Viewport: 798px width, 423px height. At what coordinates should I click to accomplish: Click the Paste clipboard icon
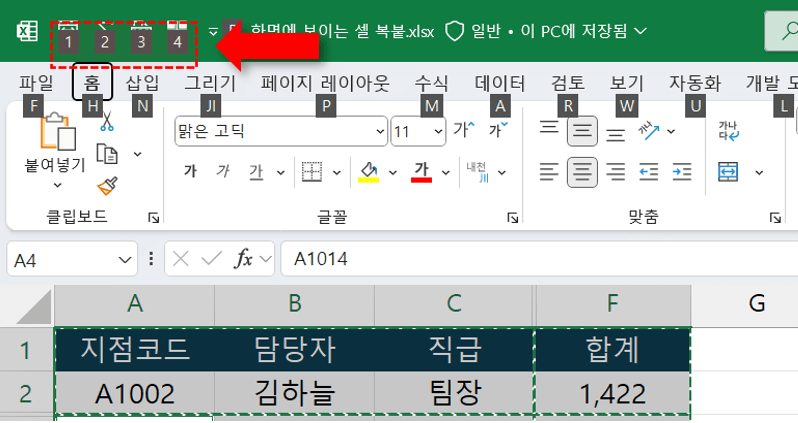(x=58, y=131)
